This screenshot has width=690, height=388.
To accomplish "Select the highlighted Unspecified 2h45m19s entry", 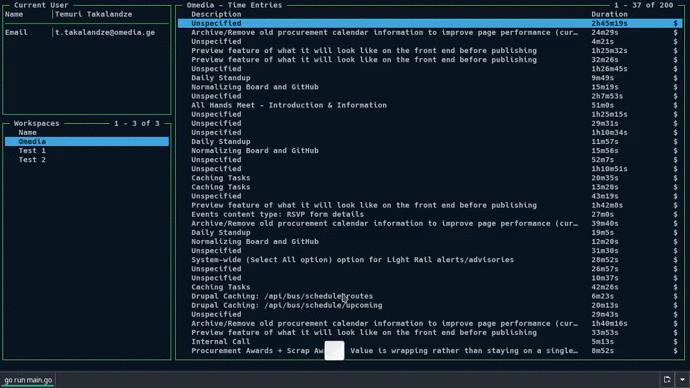I will (x=430, y=23).
